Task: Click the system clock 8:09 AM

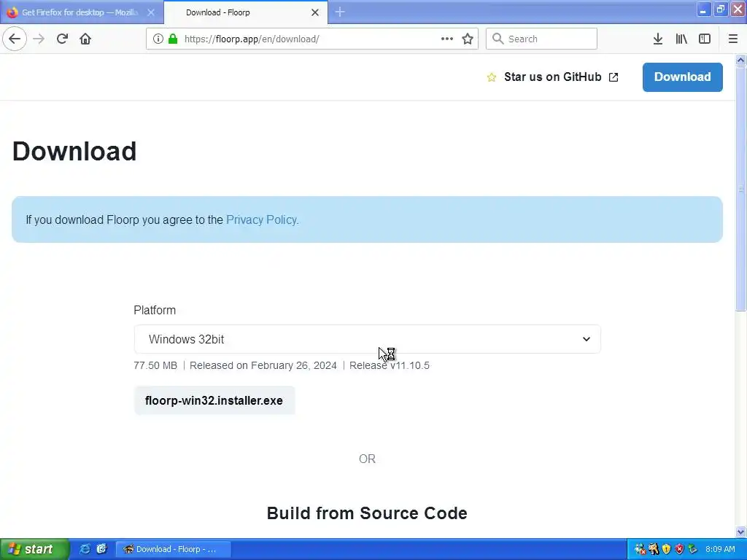Action: 720,549
